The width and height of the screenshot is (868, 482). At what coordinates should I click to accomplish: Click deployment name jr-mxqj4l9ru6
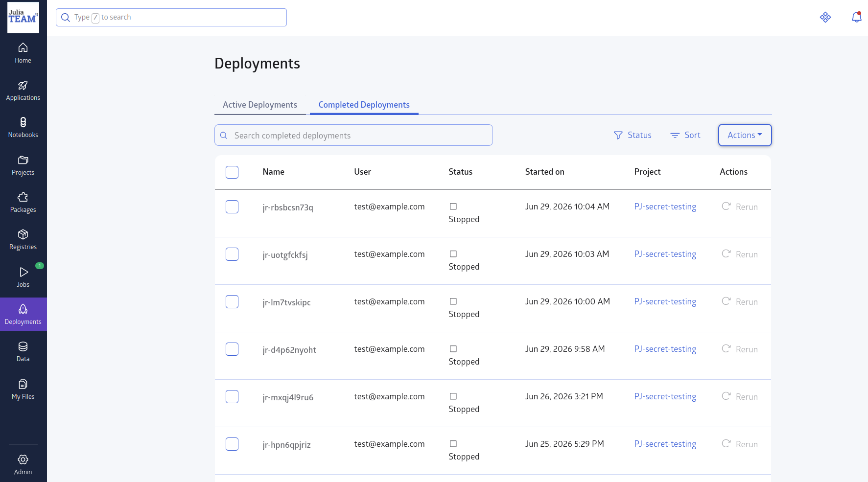click(x=288, y=397)
